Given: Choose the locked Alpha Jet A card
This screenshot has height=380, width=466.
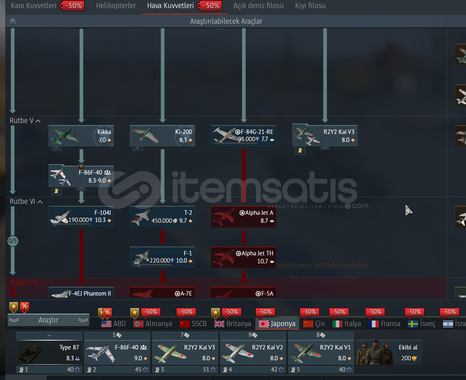Looking at the screenshot, I should pyautogui.click(x=244, y=217).
